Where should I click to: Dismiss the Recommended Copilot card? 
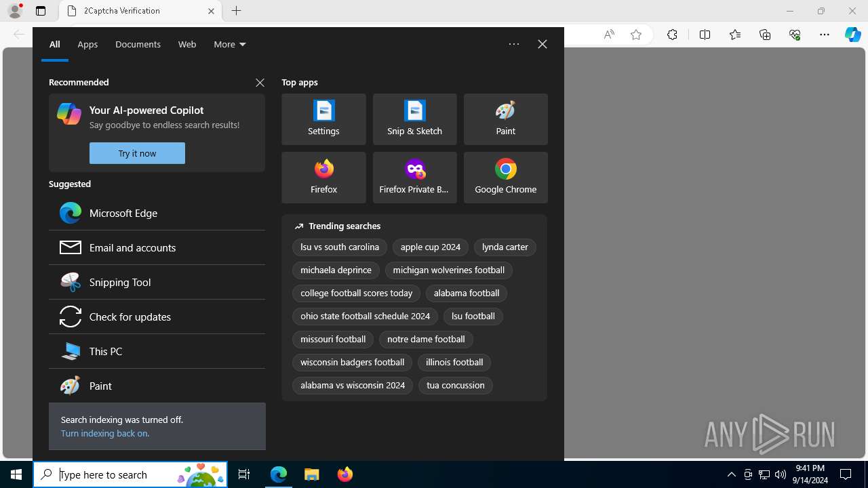[260, 83]
